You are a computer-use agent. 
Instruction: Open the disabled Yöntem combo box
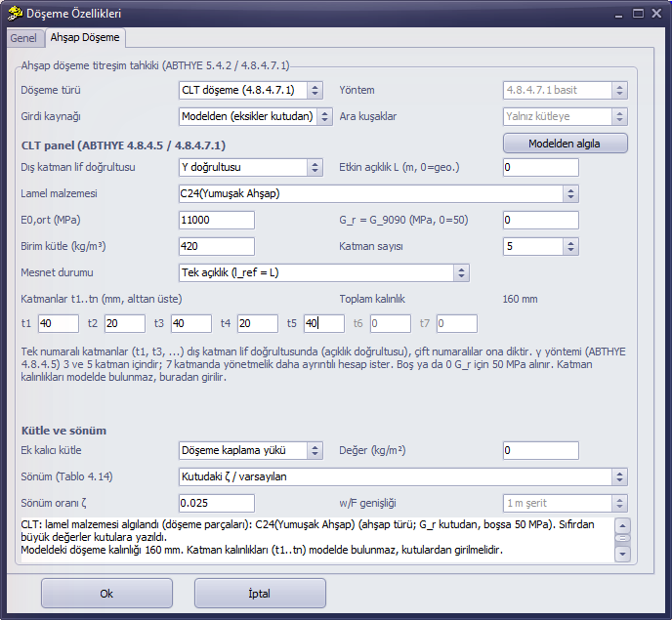pyautogui.click(x=566, y=90)
